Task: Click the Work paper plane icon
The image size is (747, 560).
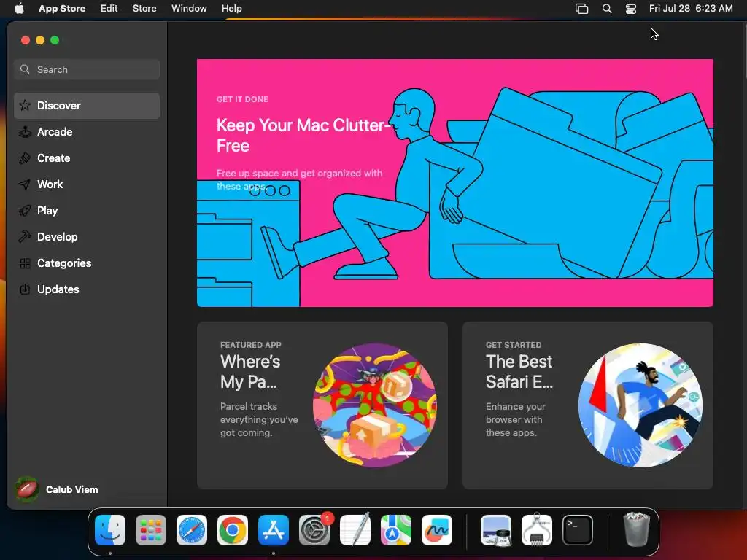Action: (x=25, y=184)
